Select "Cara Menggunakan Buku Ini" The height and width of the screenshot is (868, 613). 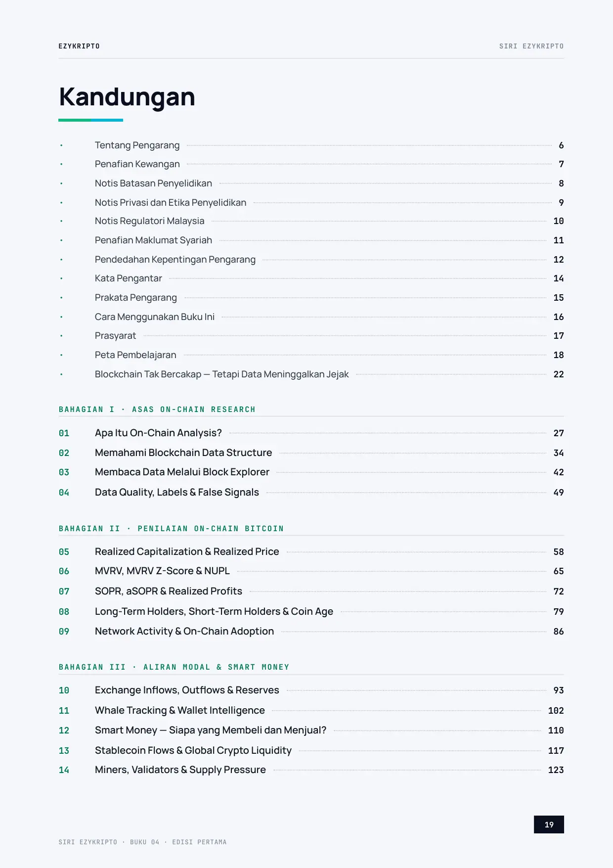point(155,317)
